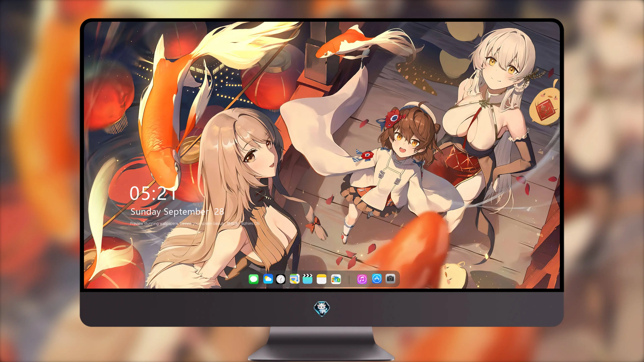Open the yellow Notes app in dock
The image size is (644, 362).
coord(321,279)
